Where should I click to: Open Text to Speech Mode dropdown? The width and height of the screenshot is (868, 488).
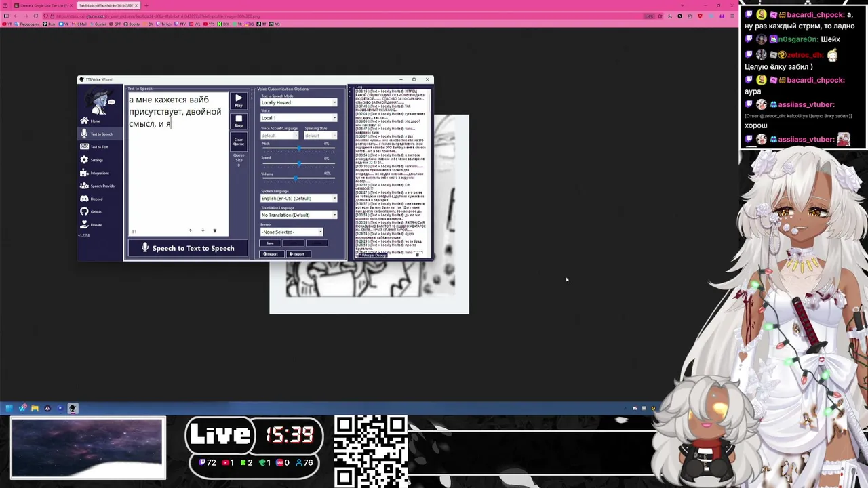298,102
